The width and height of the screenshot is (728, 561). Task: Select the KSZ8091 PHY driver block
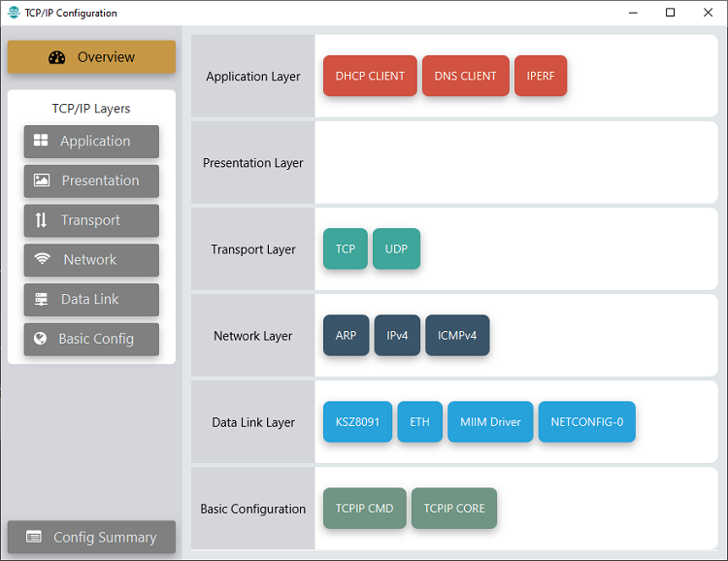point(357,422)
